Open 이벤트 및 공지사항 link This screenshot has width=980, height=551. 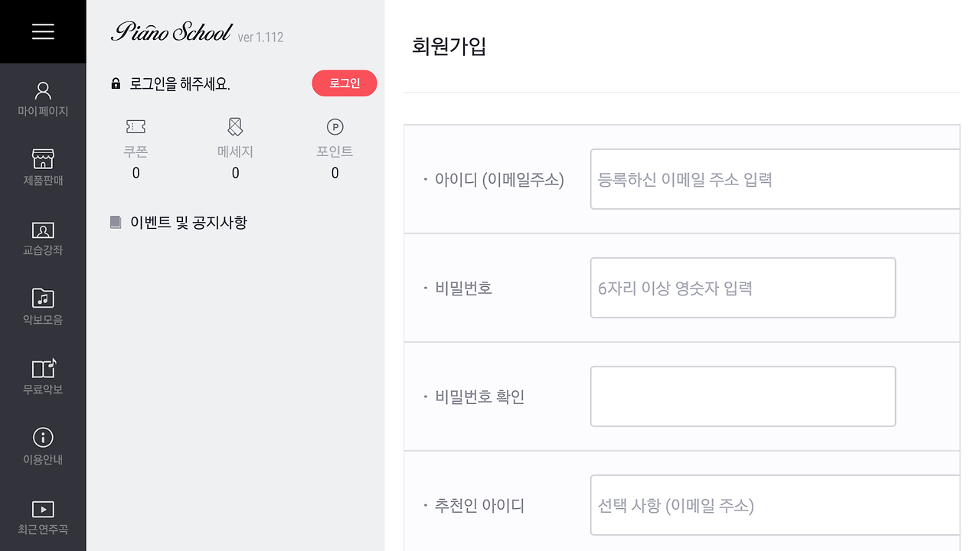point(188,223)
